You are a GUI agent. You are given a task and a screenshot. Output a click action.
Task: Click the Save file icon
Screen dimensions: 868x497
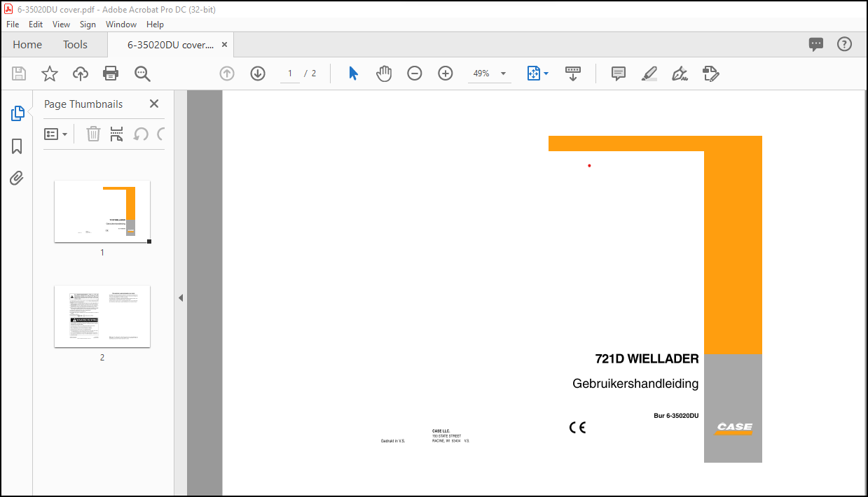(19, 73)
